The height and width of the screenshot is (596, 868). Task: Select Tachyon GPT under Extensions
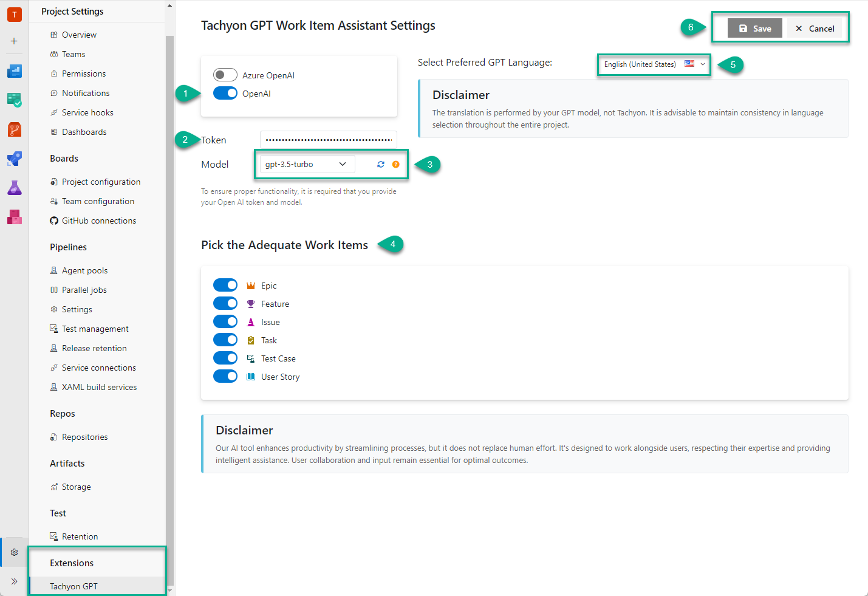tap(73, 586)
